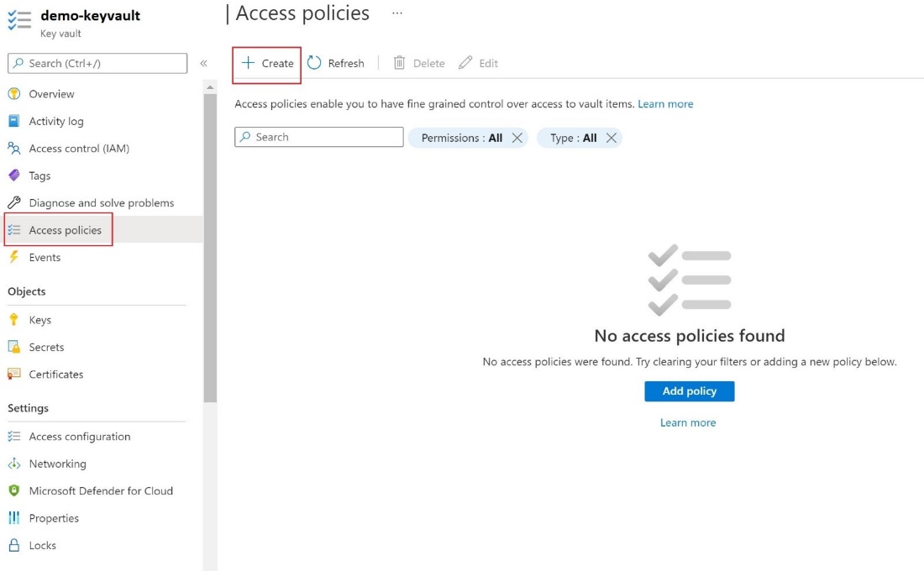This screenshot has height=571, width=924.
Task: Open the Permissions: All filter
Action: [465, 138]
